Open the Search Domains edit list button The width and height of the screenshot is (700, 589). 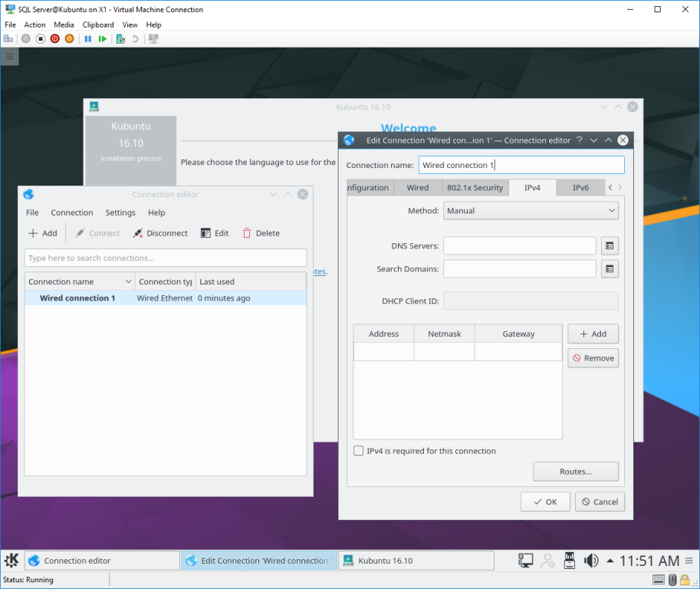tap(610, 269)
